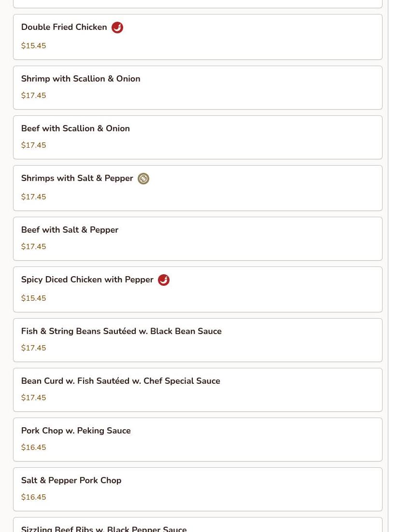Select Shrimp with Scallion & Onion
This screenshot has height=532, width=398.
point(81,79)
